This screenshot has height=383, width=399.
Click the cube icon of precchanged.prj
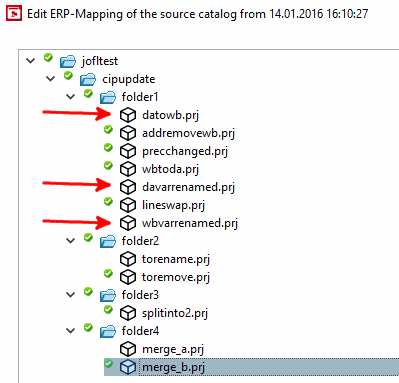[128, 151]
